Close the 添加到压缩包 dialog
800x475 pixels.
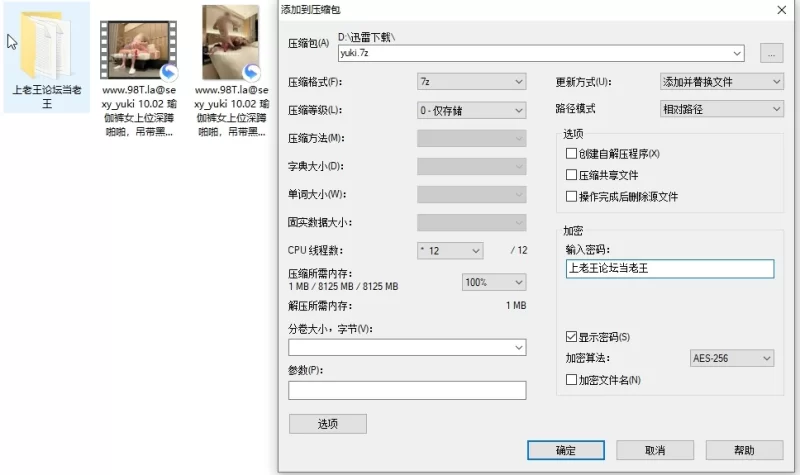pyautogui.click(x=782, y=10)
